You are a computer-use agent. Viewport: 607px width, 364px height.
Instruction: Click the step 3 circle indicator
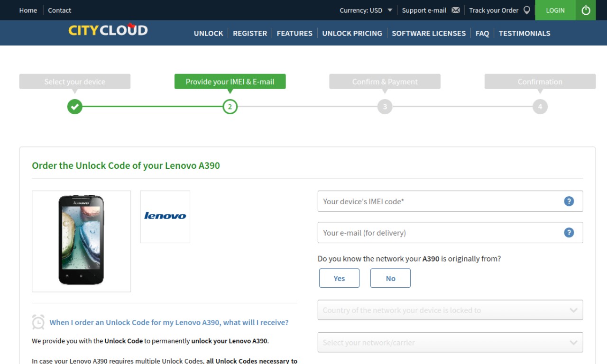point(385,107)
